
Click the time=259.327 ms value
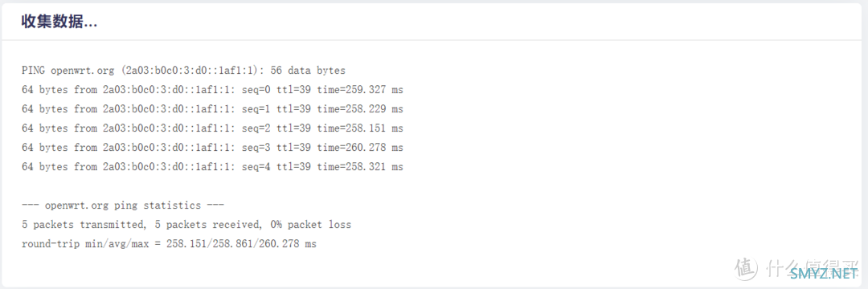click(360, 90)
